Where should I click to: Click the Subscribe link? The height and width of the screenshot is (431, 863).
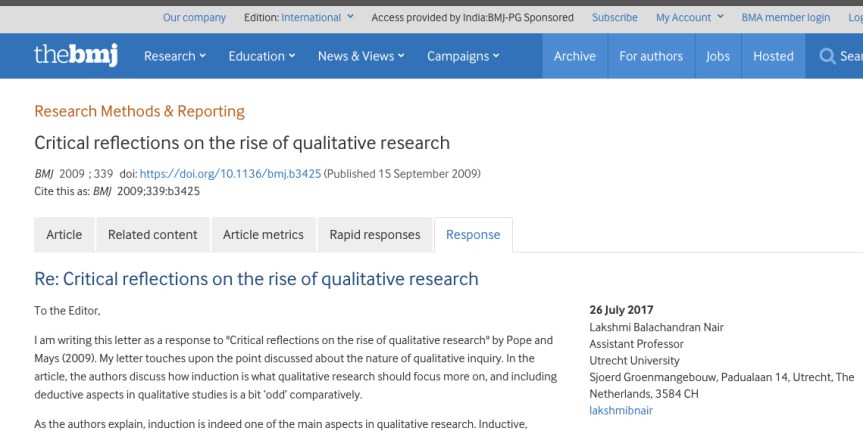point(614,18)
